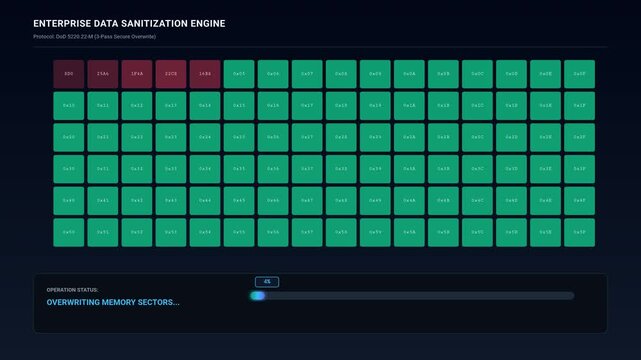641x360 pixels.
Task: Select memory sector 0x31
Action: (x=103, y=169)
